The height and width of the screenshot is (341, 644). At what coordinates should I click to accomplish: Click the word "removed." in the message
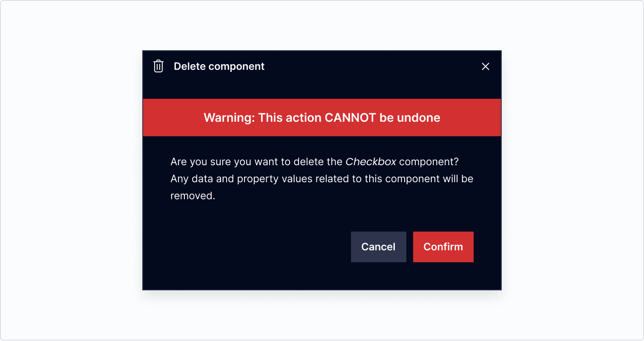pos(193,196)
